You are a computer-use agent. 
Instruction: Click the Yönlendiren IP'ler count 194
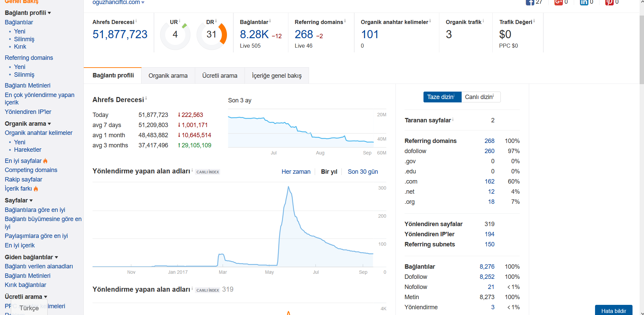click(489, 234)
